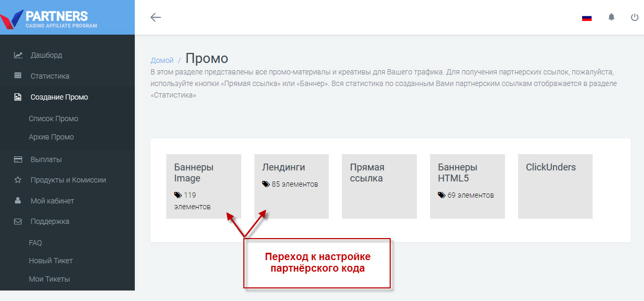Screen dimensions: 644x301
Task: Click the Статистика table icon
Action: (x=18, y=76)
